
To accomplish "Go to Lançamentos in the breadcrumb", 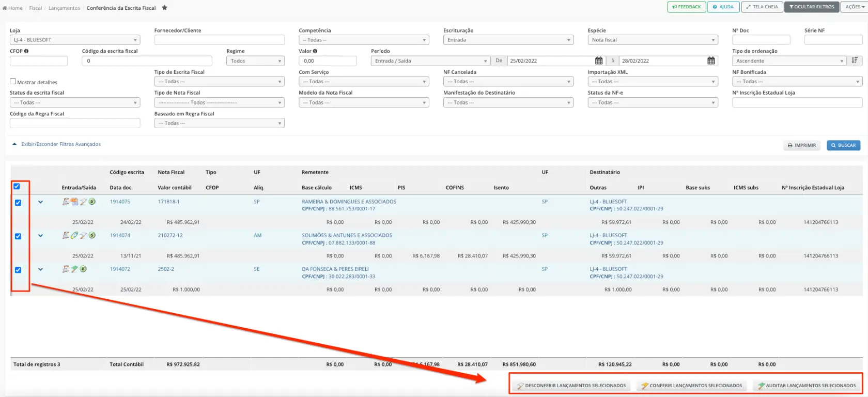I will click(64, 8).
